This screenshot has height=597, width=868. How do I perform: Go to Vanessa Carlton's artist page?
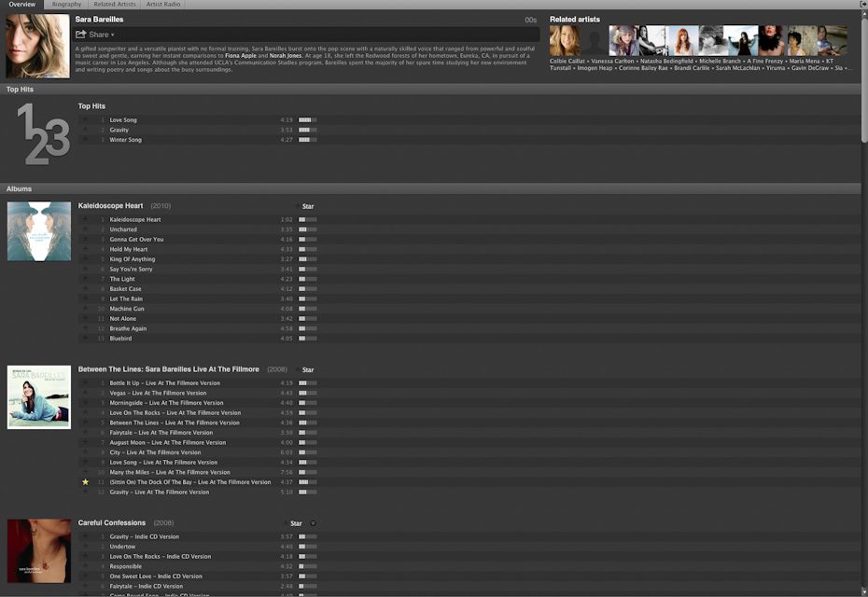click(x=612, y=62)
